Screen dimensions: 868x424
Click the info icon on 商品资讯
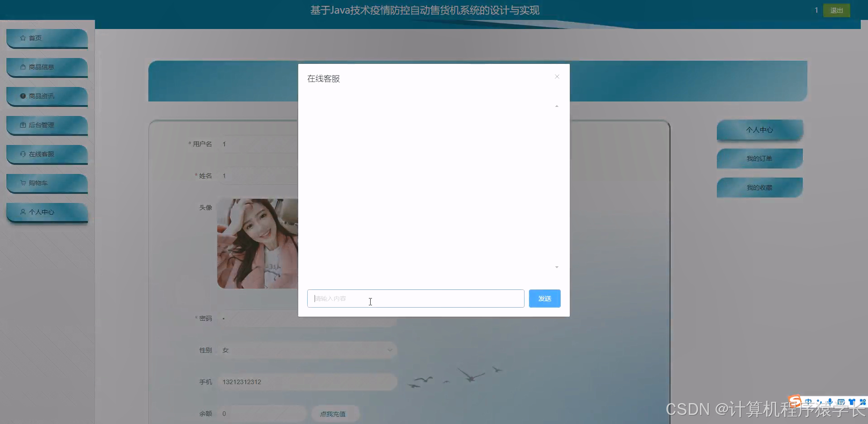pos(23,96)
